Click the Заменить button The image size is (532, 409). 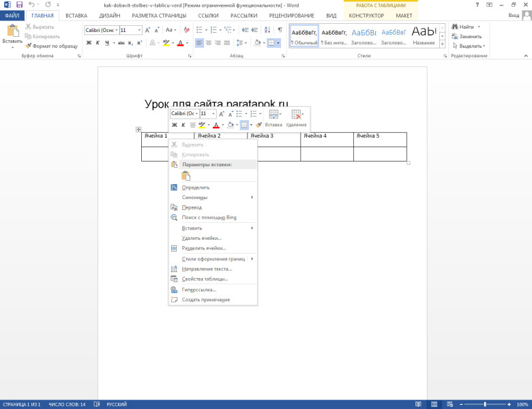[x=466, y=36]
